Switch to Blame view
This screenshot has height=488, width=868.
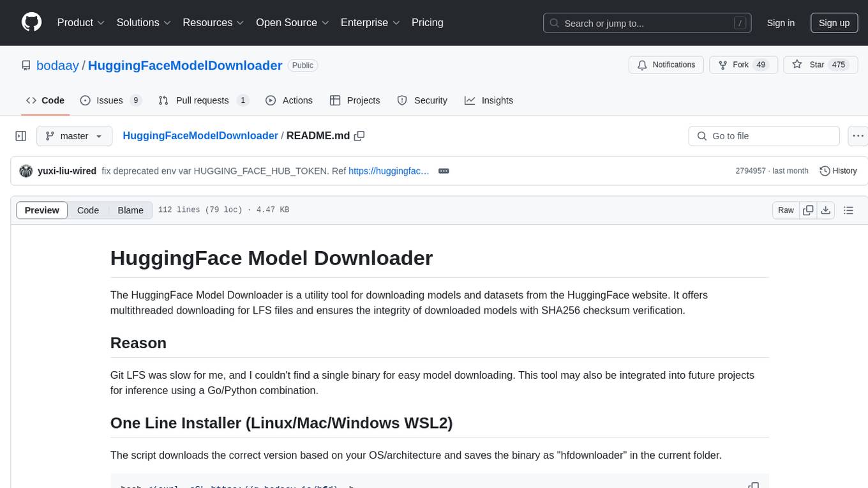point(131,210)
